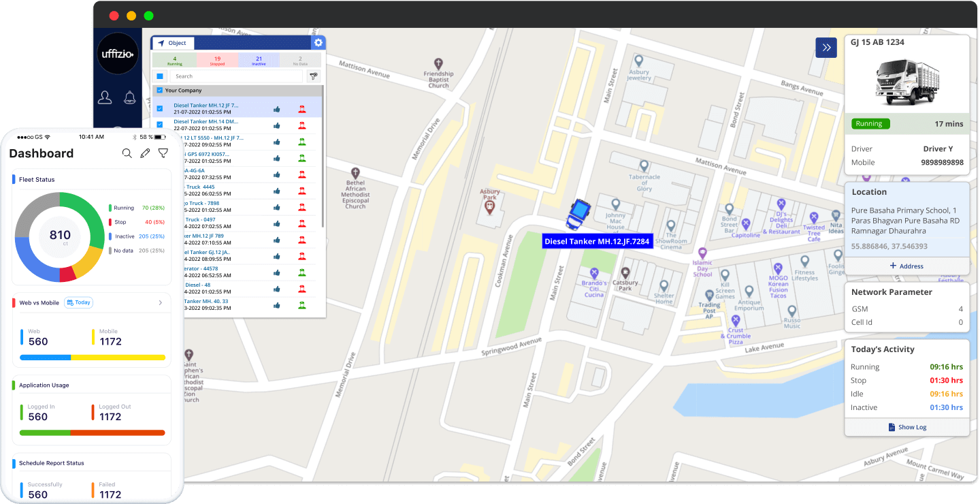Open notifications bell in sidebar
980x504 pixels.
click(129, 98)
